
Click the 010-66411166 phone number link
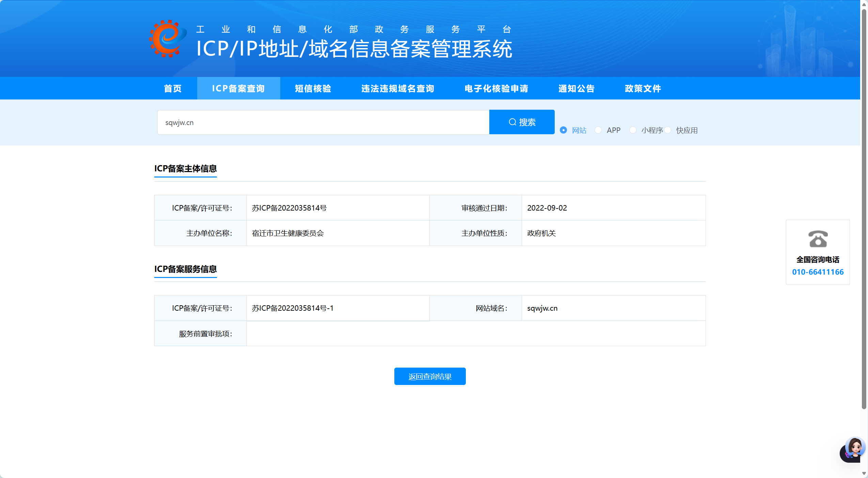pyautogui.click(x=818, y=272)
